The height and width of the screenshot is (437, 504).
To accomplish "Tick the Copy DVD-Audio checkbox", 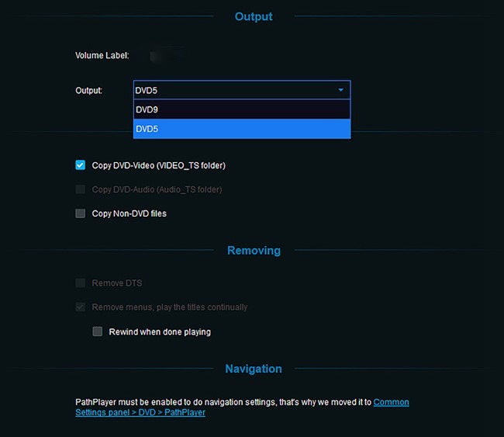I will click(x=81, y=189).
